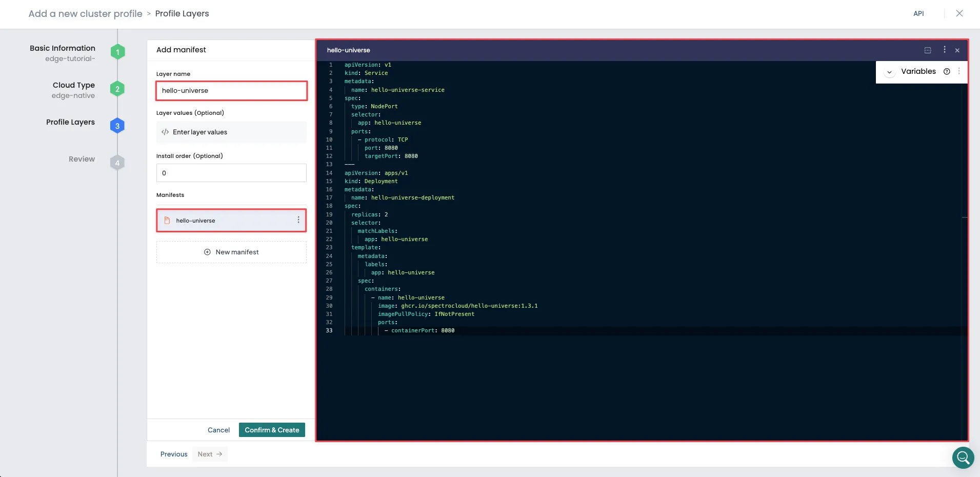Click the hello-universe manifest file icon
This screenshot has height=477, width=980.
[167, 220]
